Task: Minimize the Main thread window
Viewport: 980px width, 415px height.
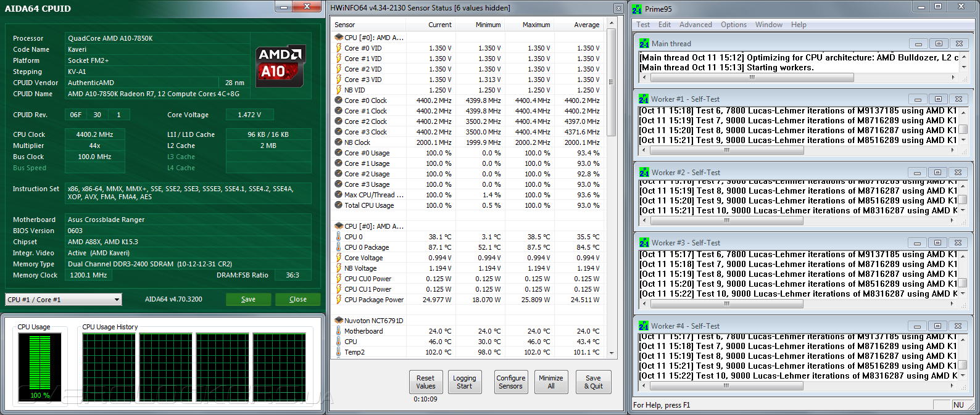Action: pyautogui.click(x=918, y=44)
